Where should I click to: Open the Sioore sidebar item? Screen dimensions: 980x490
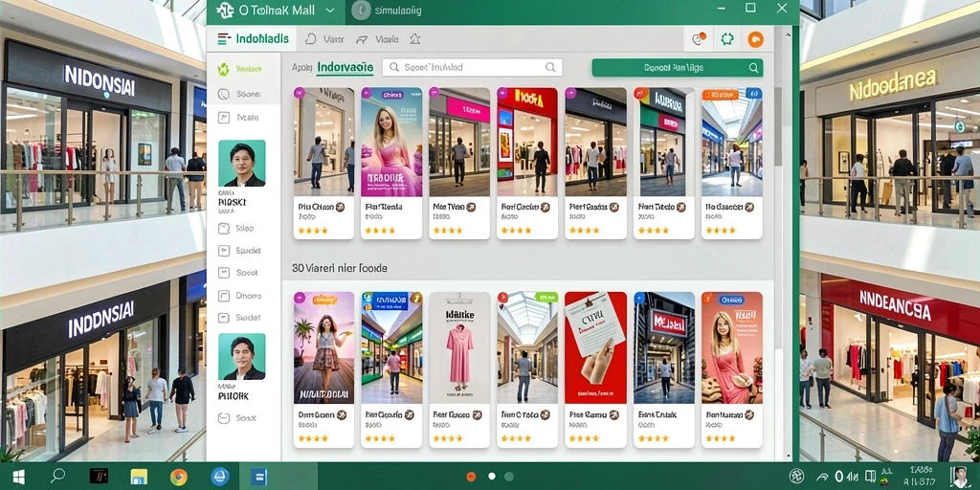(x=240, y=95)
